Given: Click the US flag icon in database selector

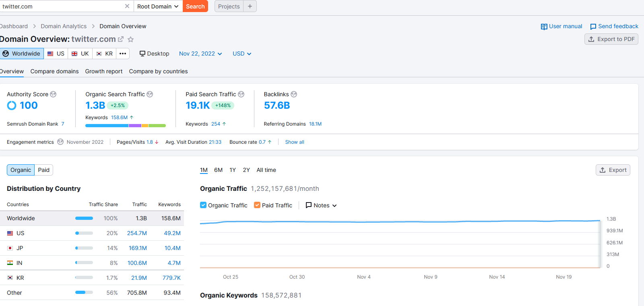Looking at the screenshot, I should click(50, 54).
